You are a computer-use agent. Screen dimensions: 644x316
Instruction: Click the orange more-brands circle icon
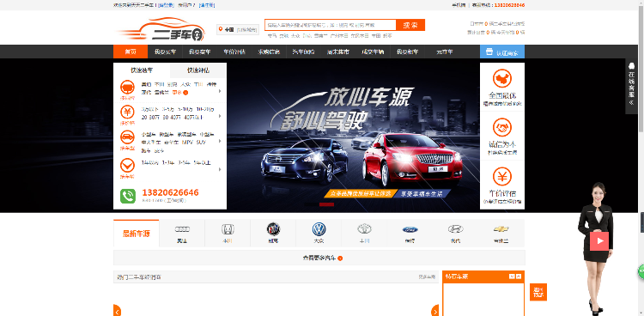click(x=185, y=93)
